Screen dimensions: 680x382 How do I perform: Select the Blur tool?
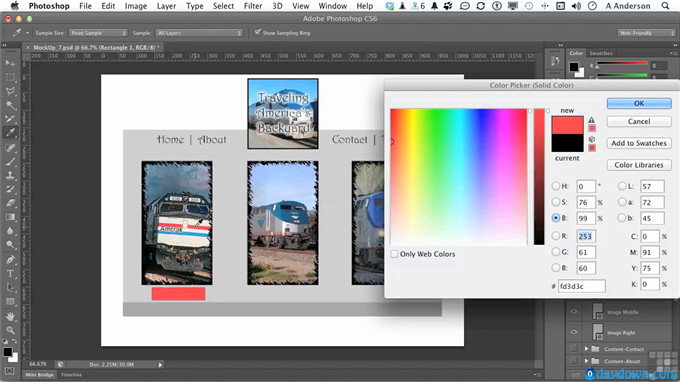click(10, 231)
